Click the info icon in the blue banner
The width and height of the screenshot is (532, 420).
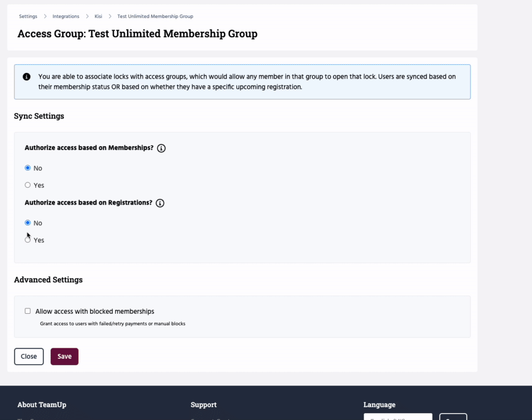point(27,77)
